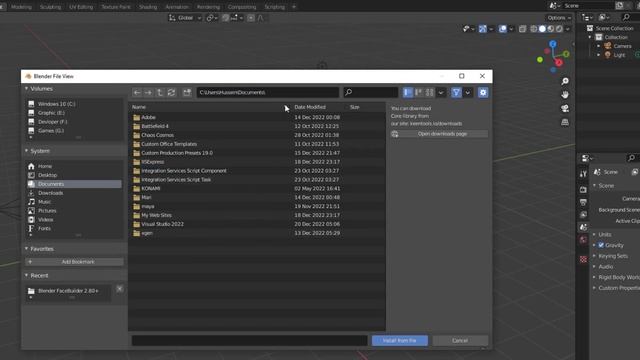Collapse the Favorites section

click(27, 249)
